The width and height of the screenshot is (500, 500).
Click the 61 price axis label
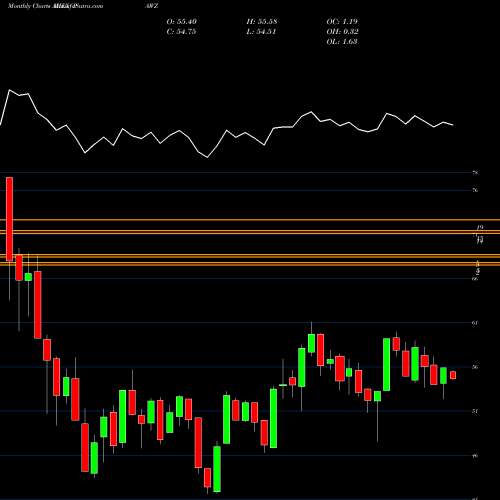(475, 323)
